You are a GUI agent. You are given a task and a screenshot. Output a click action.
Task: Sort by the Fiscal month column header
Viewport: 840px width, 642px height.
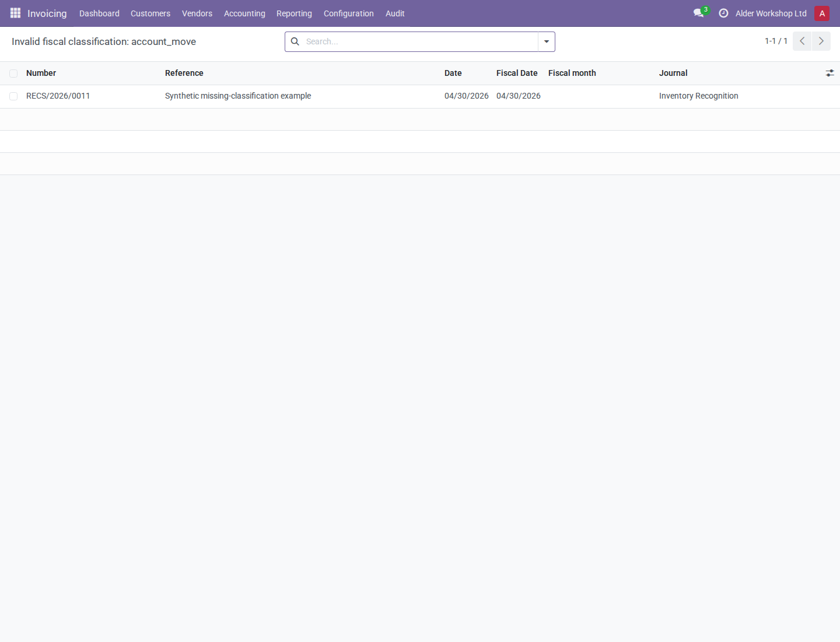click(572, 73)
